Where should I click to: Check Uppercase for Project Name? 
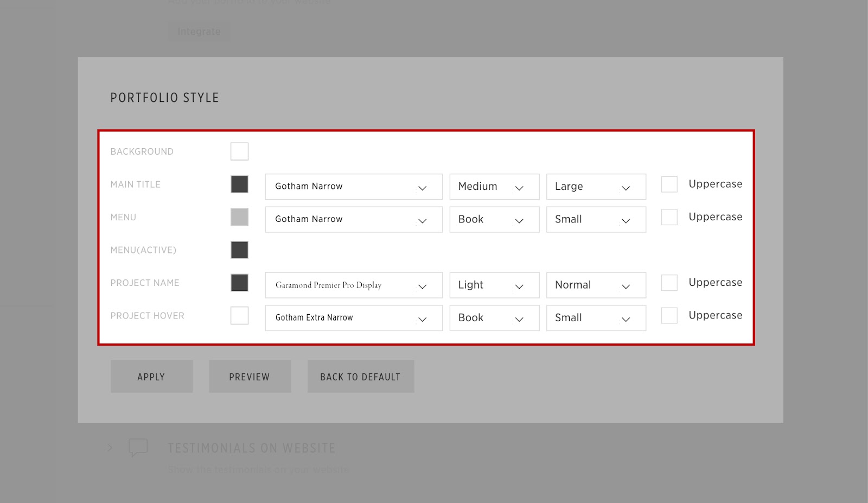point(669,283)
